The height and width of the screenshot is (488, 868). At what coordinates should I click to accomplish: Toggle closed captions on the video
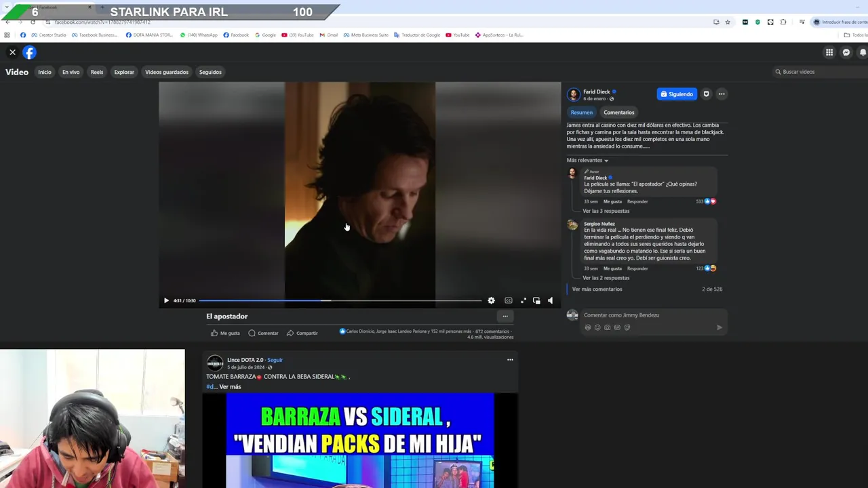tap(508, 300)
